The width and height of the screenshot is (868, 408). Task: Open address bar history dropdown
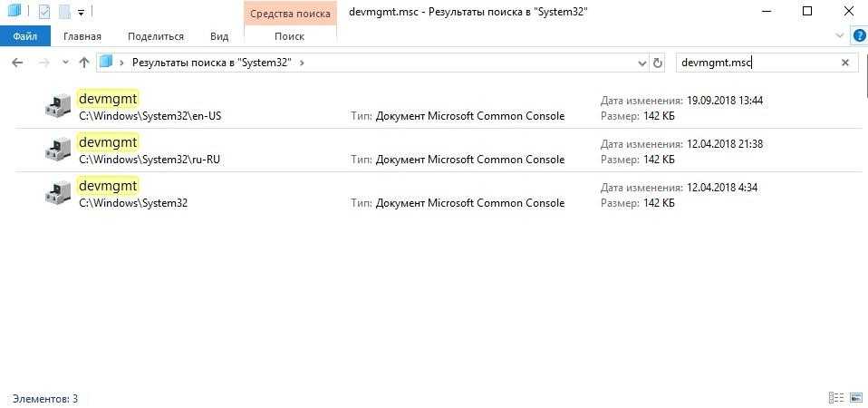click(641, 63)
